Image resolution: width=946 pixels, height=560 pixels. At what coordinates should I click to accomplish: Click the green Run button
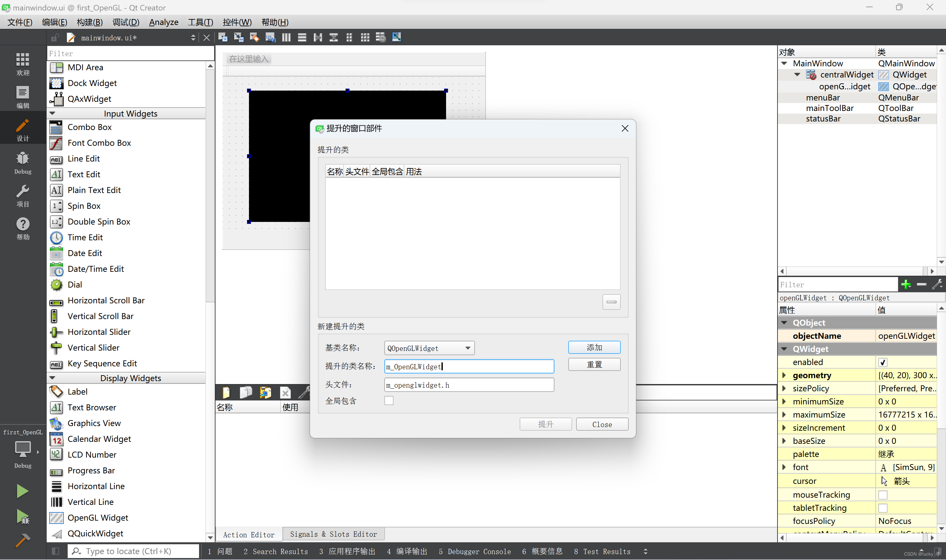pos(22,491)
